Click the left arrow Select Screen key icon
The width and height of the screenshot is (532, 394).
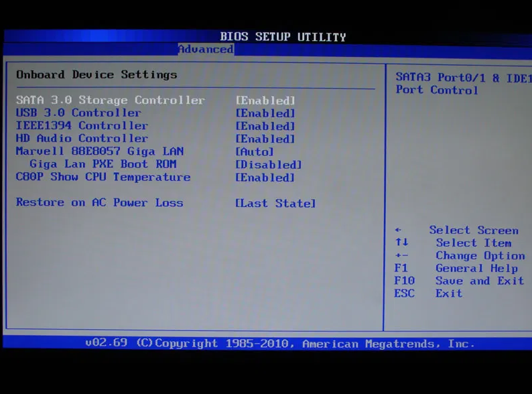pos(399,231)
